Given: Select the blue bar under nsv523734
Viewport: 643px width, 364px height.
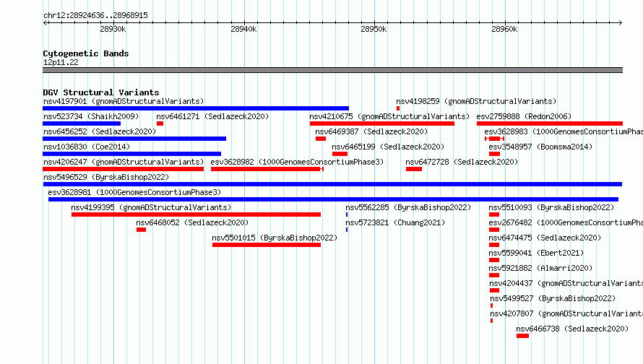Looking at the screenshot, I should click(x=82, y=123).
